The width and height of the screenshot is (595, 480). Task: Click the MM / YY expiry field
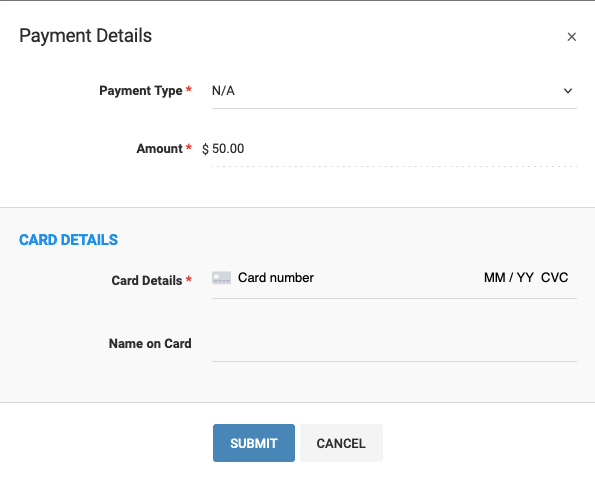509,278
